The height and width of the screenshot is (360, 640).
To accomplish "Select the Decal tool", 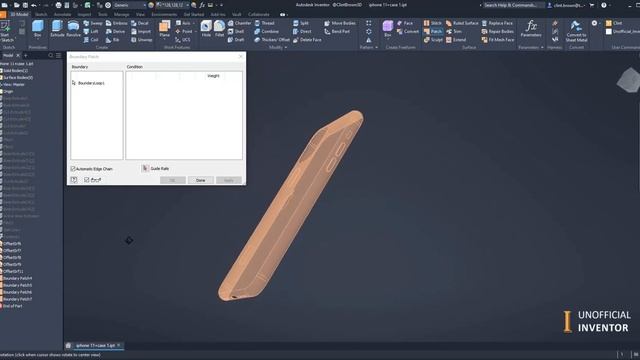I will (x=140, y=23).
